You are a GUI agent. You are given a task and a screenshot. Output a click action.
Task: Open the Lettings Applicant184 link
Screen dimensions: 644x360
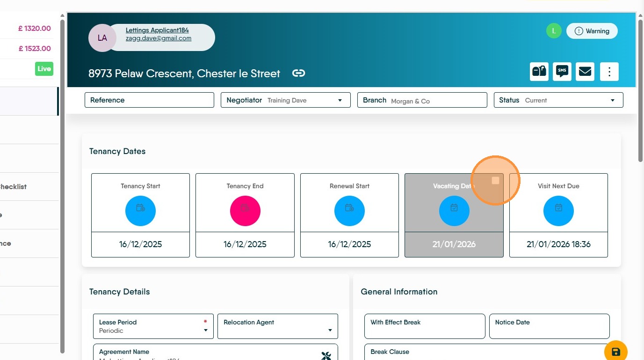(157, 30)
